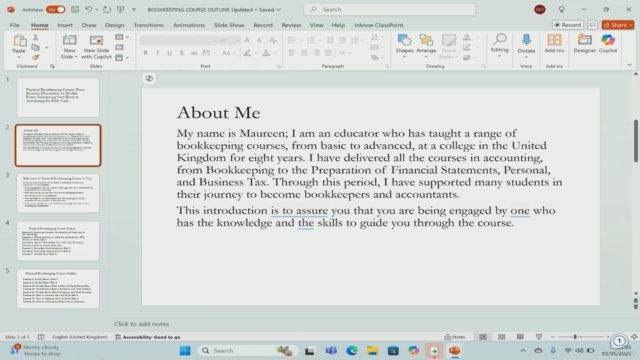This screenshot has width=640, height=360.
Task: Launch Copilot from ribbon
Action: [608, 44]
